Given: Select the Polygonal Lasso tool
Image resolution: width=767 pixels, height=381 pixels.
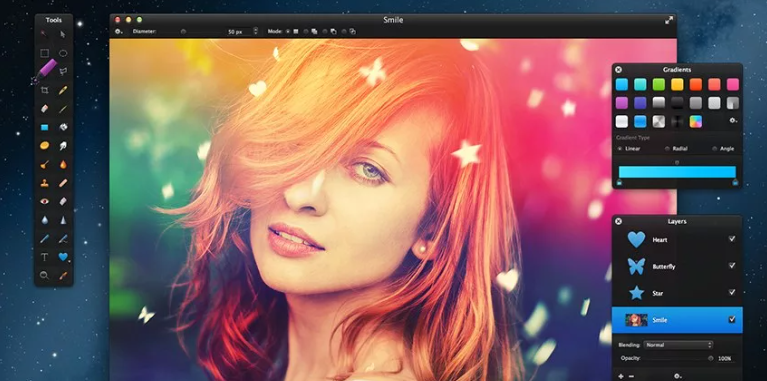Looking at the screenshot, I should [x=63, y=71].
